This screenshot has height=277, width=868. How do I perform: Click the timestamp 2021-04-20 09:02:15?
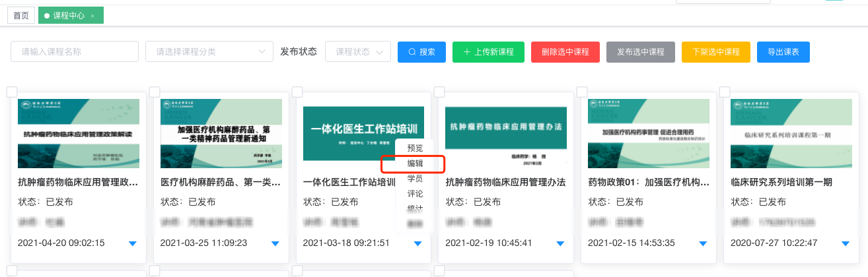click(x=61, y=243)
